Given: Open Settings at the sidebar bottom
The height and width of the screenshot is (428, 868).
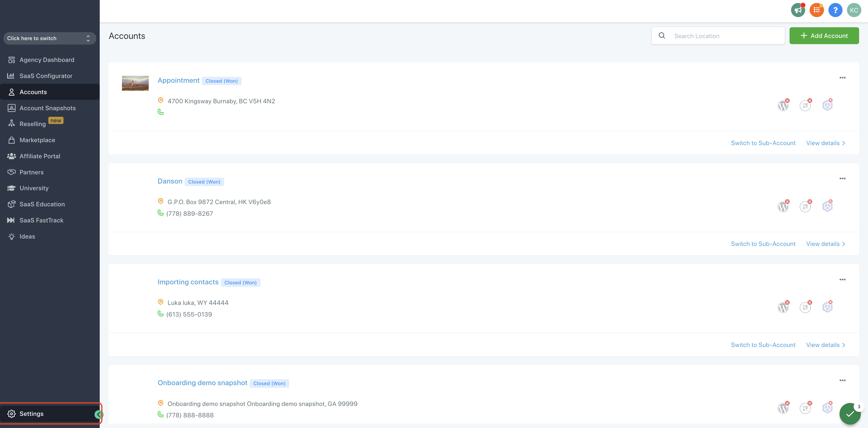Looking at the screenshot, I should pyautogui.click(x=49, y=413).
